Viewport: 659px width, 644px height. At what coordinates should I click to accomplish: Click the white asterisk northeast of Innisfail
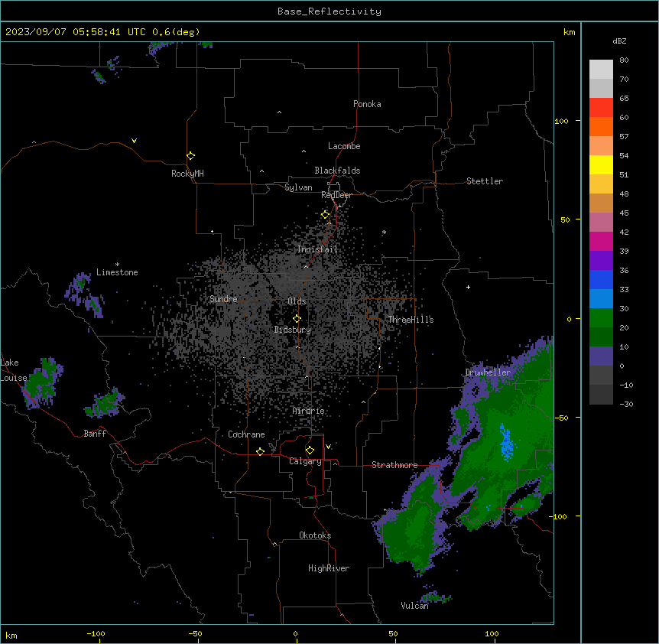[x=384, y=232]
